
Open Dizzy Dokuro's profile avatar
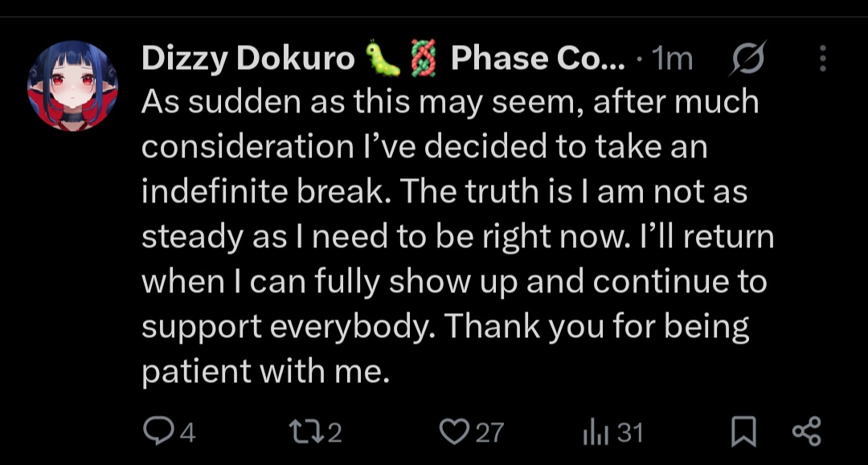coord(72,86)
